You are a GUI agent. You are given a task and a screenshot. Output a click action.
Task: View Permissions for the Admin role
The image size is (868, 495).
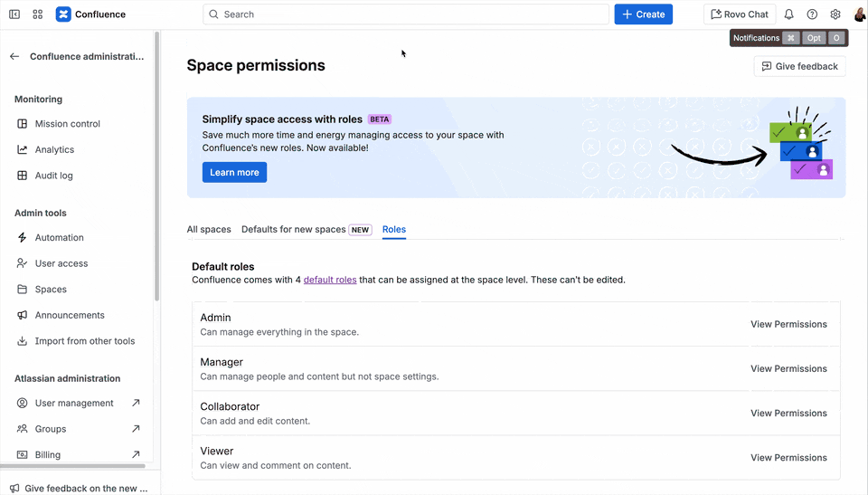click(788, 324)
